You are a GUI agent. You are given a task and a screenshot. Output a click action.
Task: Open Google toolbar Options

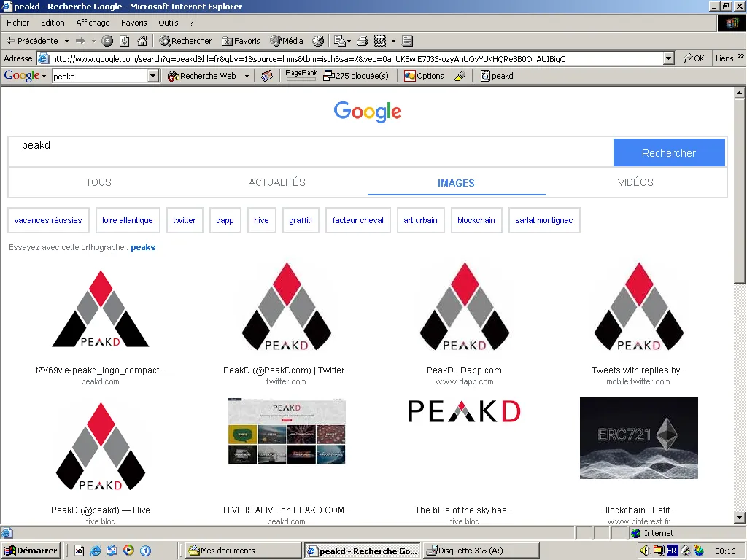[x=424, y=76]
